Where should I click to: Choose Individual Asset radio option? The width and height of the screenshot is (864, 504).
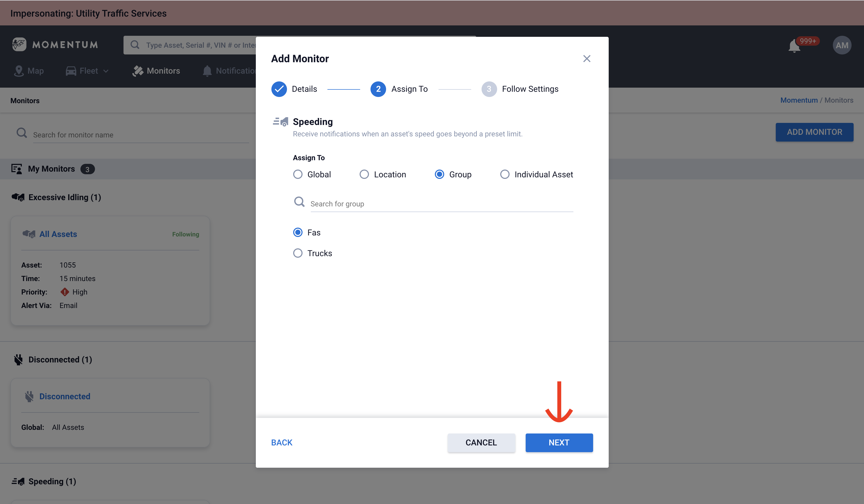pyautogui.click(x=504, y=174)
